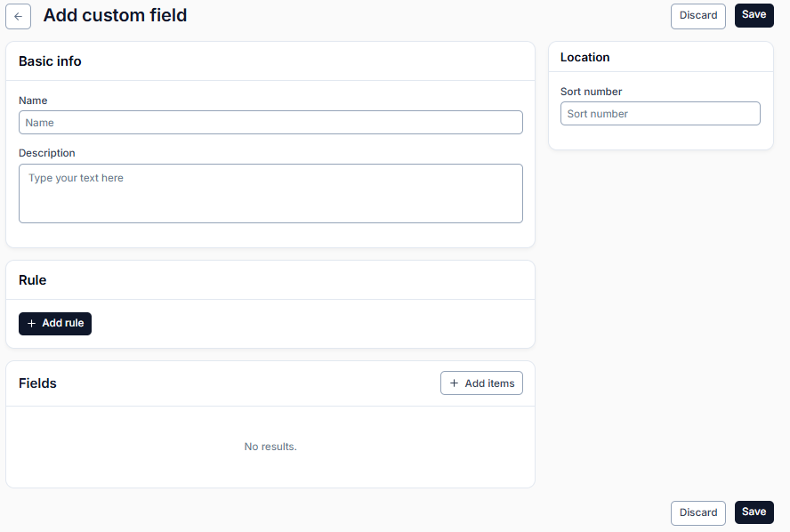This screenshot has width=790, height=532.
Task: Click the top Discard button
Action: (697, 16)
